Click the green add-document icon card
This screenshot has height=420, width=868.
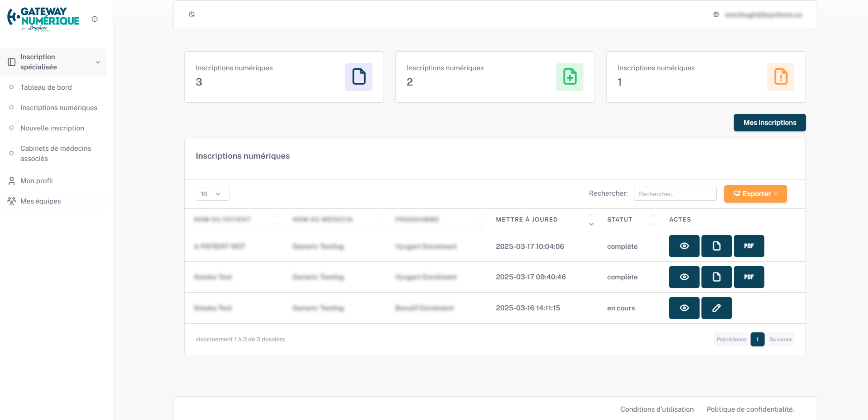[570, 77]
